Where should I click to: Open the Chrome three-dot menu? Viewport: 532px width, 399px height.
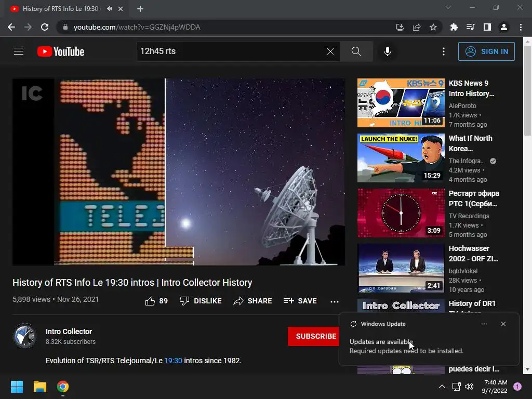click(x=521, y=27)
